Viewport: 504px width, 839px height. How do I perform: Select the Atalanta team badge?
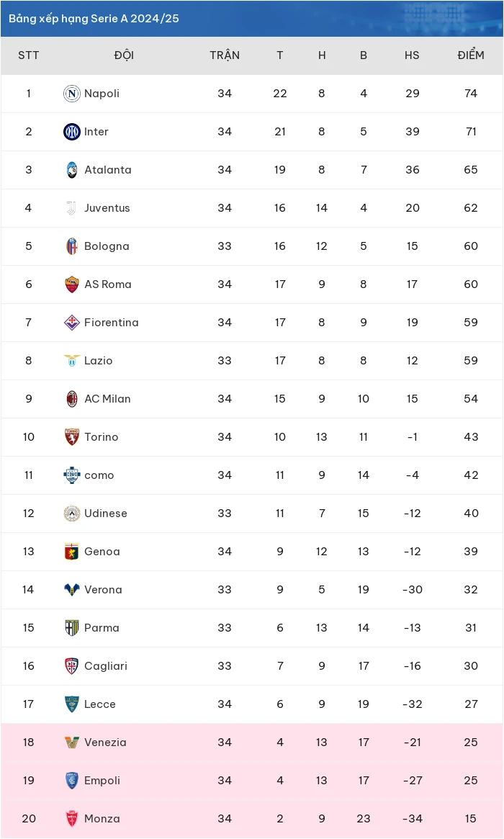point(72,170)
